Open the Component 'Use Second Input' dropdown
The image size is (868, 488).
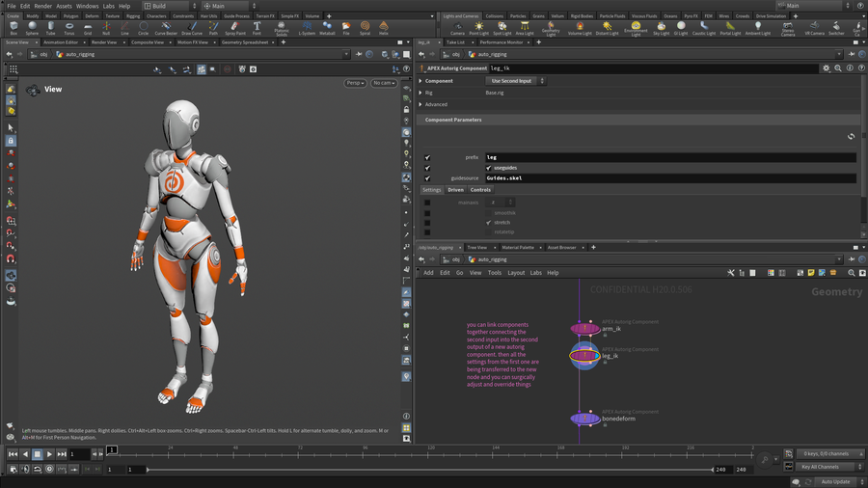coord(515,81)
